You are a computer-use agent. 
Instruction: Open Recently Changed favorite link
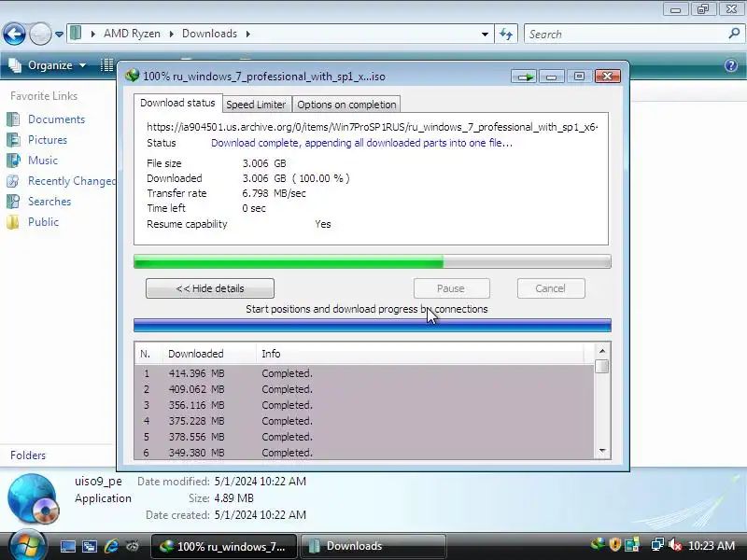(x=72, y=181)
